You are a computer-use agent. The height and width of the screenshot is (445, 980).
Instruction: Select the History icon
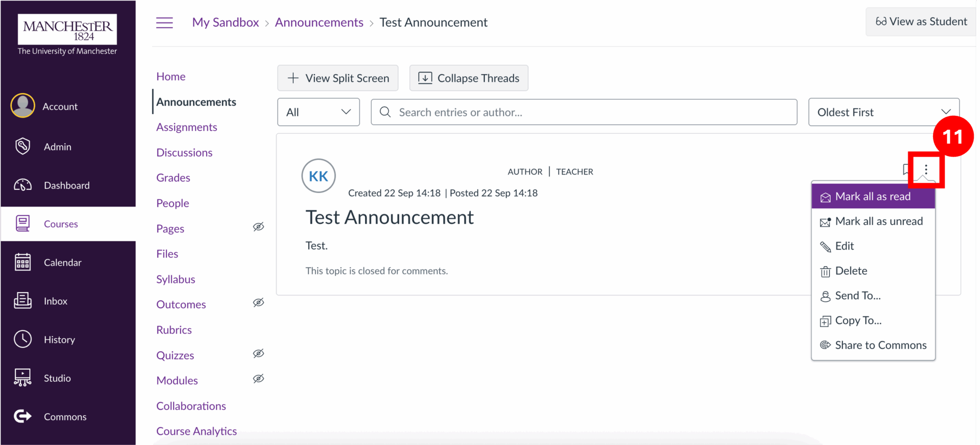(x=22, y=339)
